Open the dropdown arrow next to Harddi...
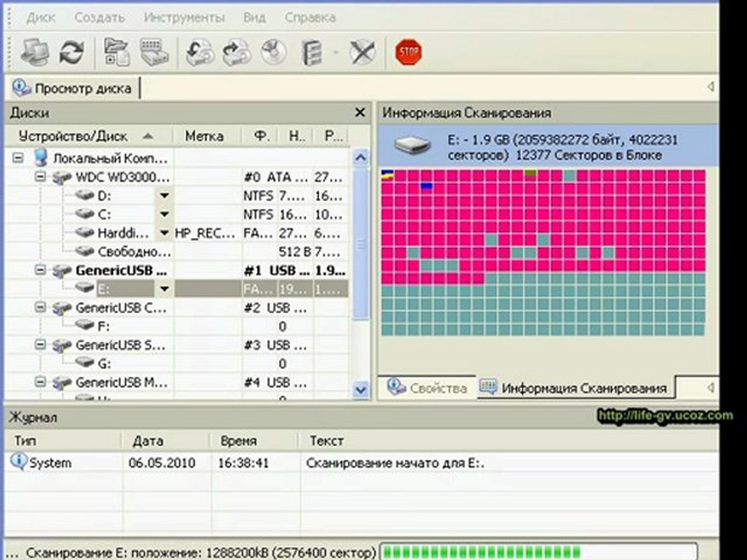Viewport: 747px width, 560px height. coord(164,233)
